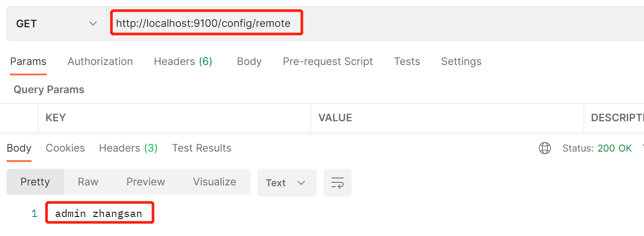Switch to the Authorization tab
Image resolution: width=644 pixels, height=236 pixels.
pyautogui.click(x=100, y=61)
